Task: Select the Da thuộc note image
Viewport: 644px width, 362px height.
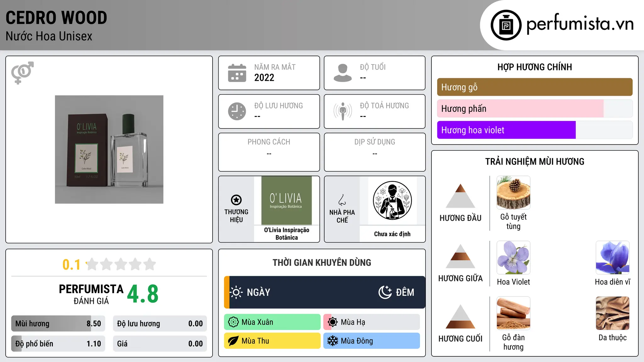Action: [613, 313]
